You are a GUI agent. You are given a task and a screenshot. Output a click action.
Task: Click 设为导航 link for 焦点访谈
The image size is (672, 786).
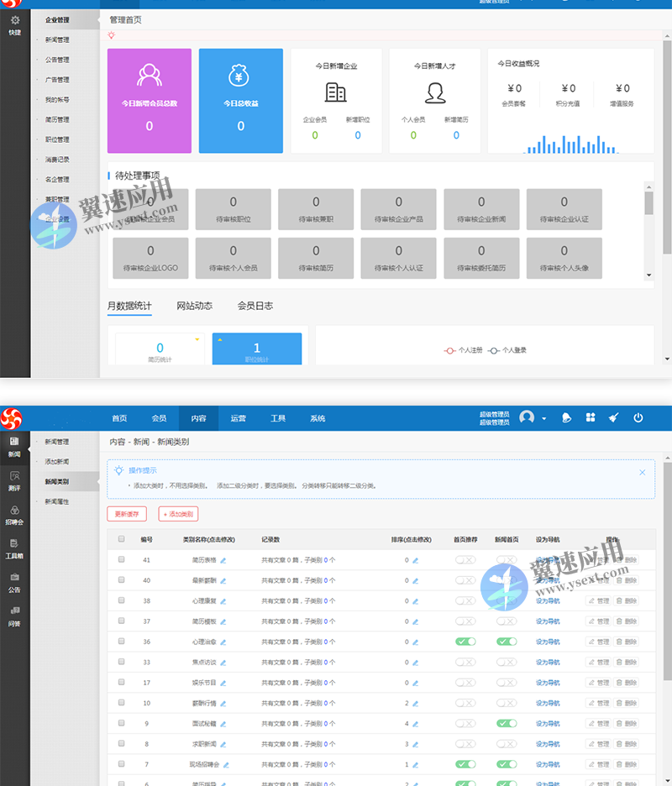tap(547, 663)
